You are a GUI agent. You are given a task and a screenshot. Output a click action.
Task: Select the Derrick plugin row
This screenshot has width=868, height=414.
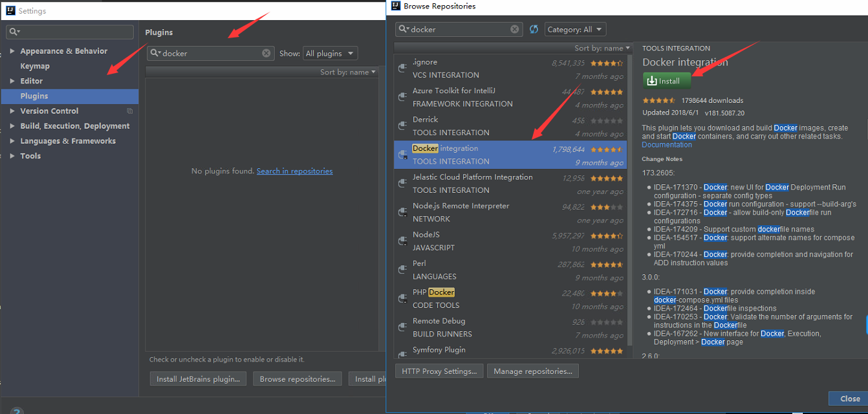tap(510, 126)
